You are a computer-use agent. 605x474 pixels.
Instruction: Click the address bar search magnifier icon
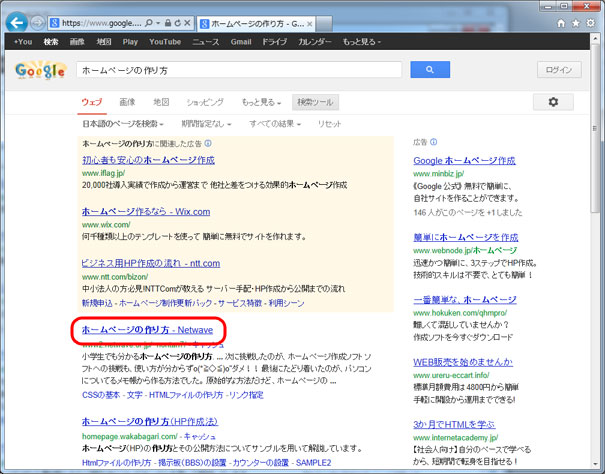(x=149, y=23)
